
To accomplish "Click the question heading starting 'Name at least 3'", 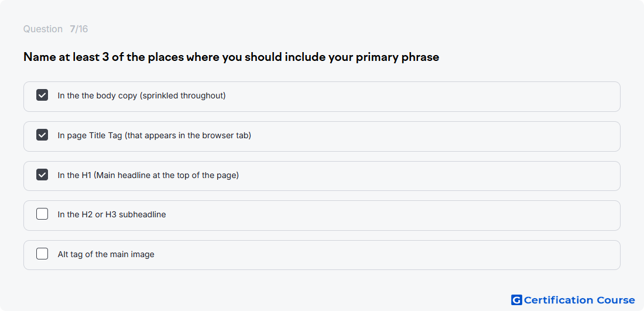I will pyautogui.click(x=231, y=57).
